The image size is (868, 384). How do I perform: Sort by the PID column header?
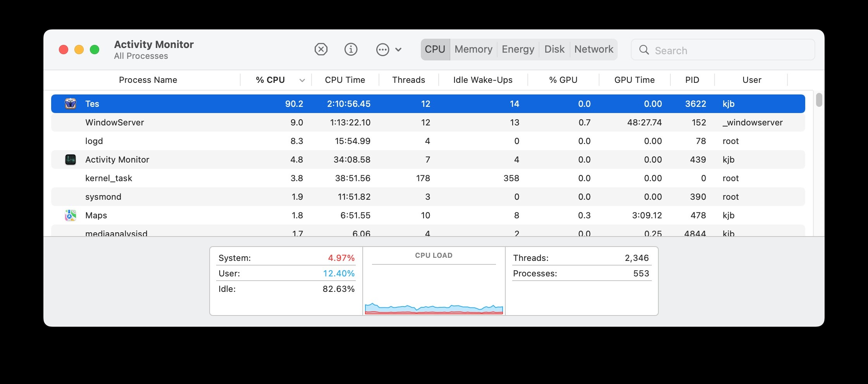[692, 80]
